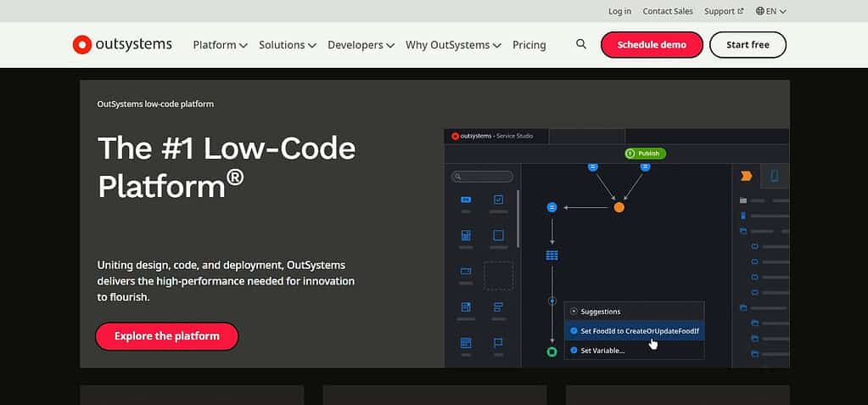This screenshot has height=405, width=868.
Task: Select the blue table grid node in flow
Action: pos(552,256)
